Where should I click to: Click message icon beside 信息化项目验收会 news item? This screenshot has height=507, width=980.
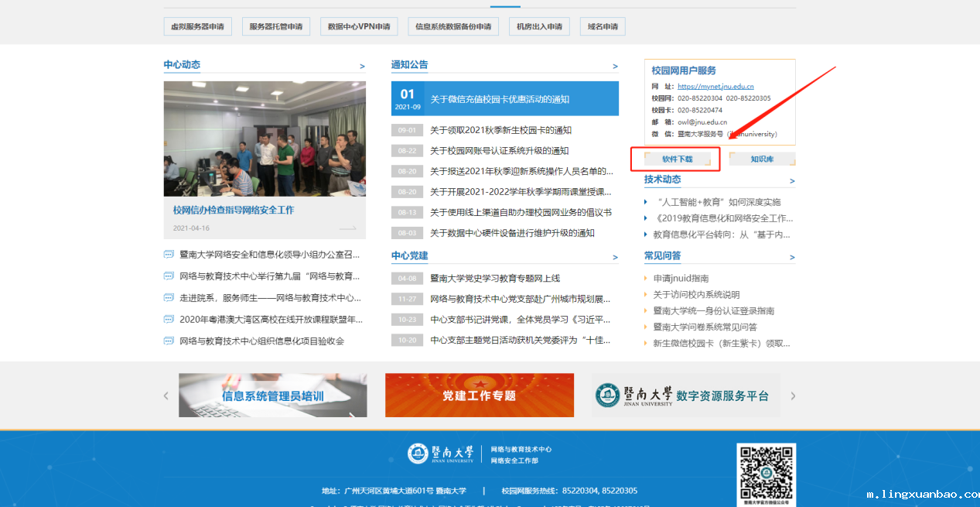coord(169,341)
